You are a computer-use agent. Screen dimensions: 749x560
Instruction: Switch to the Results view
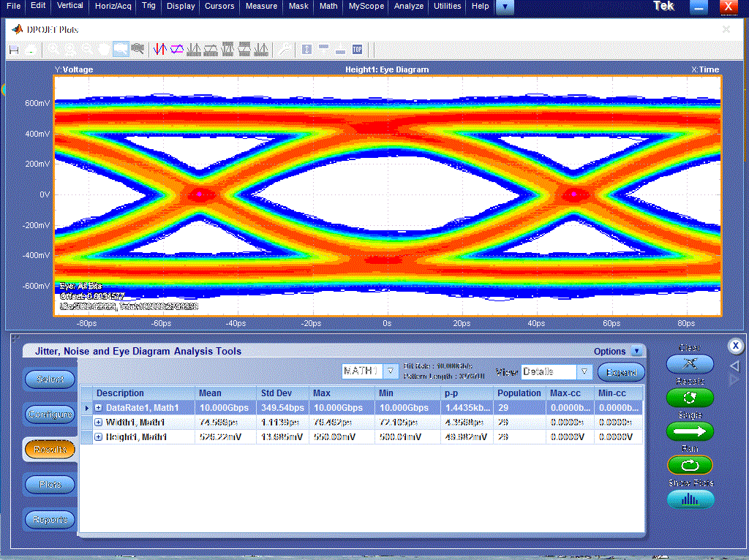50,449
